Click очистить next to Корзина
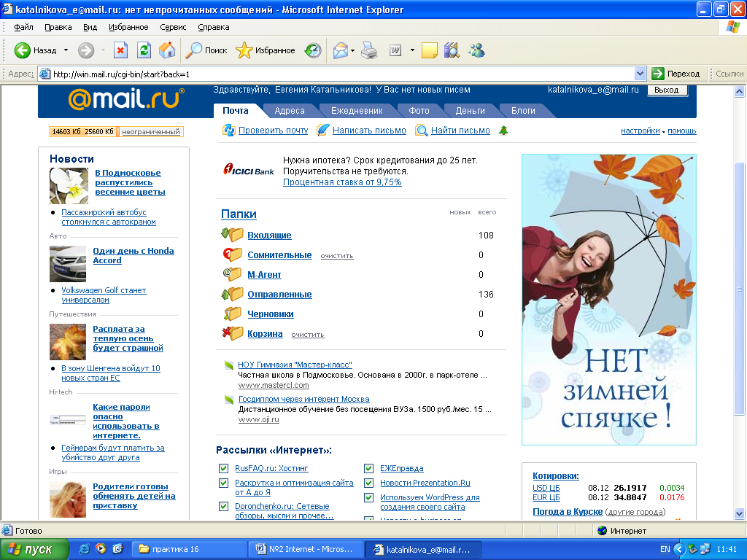747x560 pixels. coord(308,335)
